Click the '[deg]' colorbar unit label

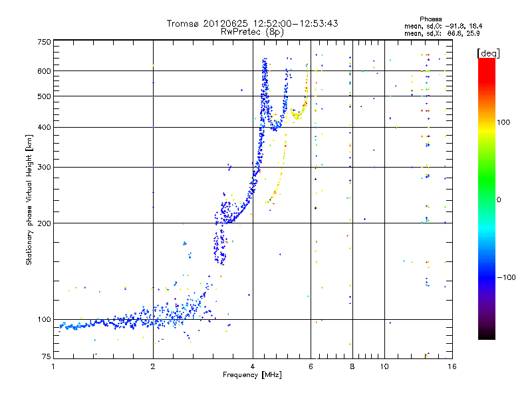coord(488,53)
